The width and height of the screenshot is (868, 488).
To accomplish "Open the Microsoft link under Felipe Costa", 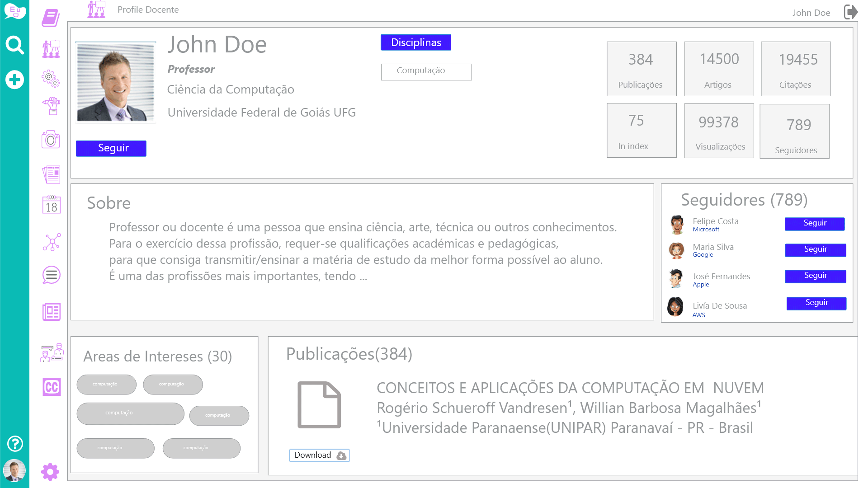I will (706, 230).
